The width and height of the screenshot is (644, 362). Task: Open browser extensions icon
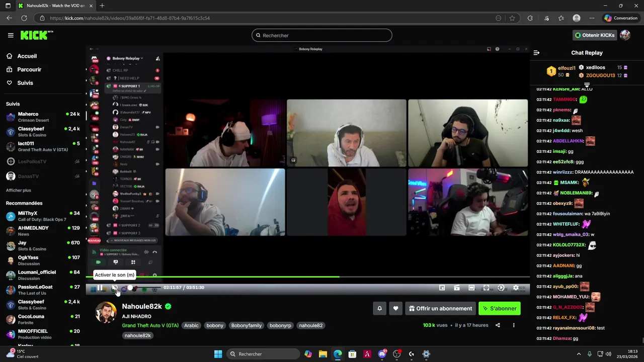click(x=530, y=18)
